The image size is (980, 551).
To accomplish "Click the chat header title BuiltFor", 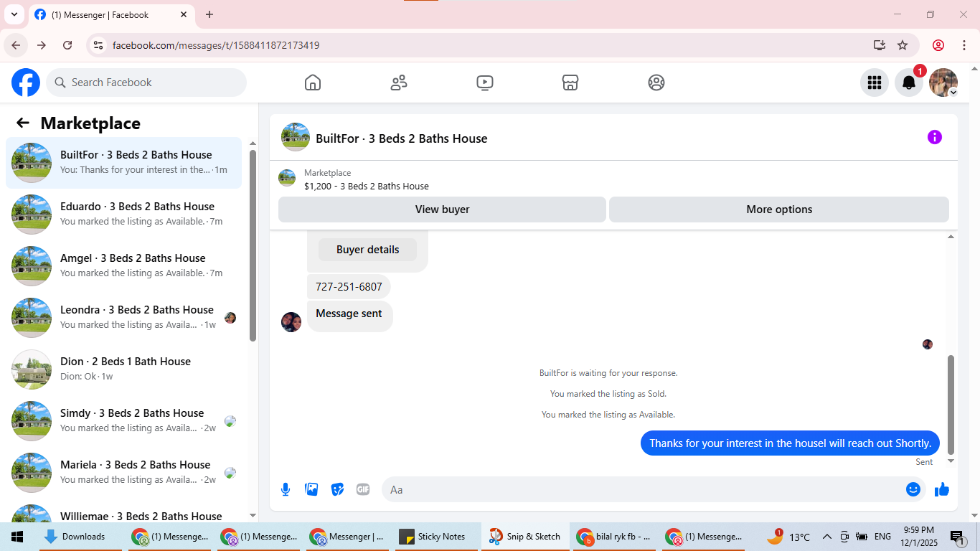I will click(x=402, y=138).
